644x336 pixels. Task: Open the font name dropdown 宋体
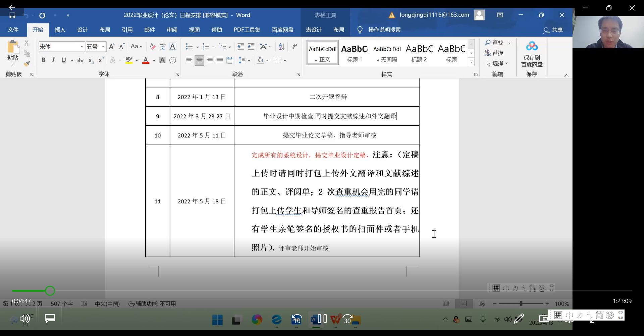[x=82, y=47]
